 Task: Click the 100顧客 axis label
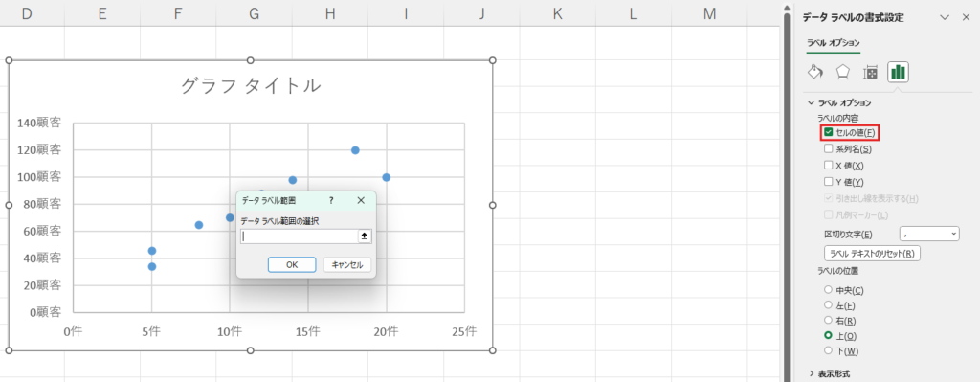(x=39, y=177)
